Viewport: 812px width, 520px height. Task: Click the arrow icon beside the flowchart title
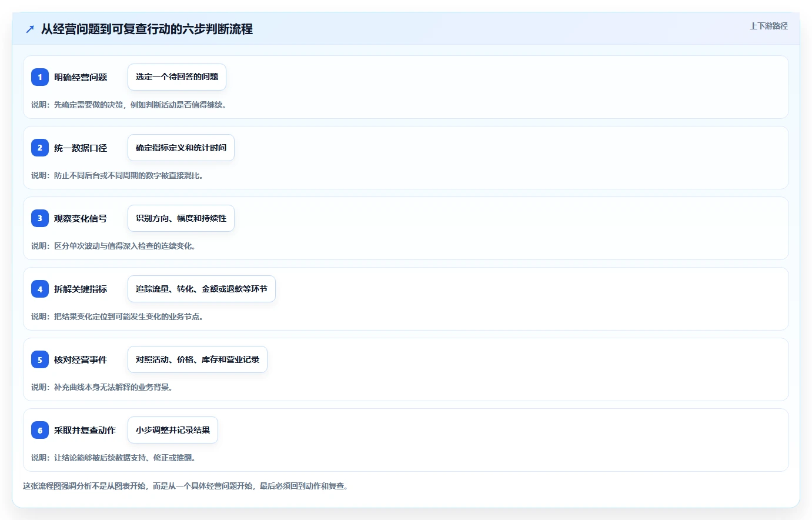click(30, 29)
